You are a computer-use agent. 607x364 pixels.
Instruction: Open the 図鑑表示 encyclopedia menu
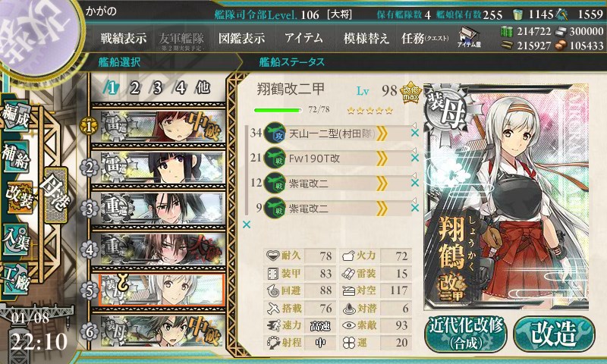click(241, 38)
